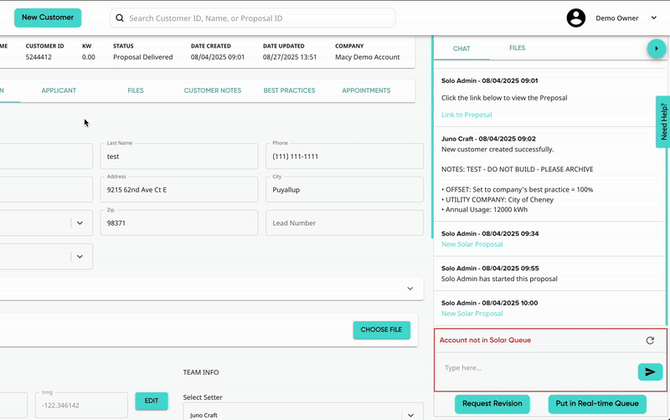
Task: Send the chat message
Action: click(650, 372)
